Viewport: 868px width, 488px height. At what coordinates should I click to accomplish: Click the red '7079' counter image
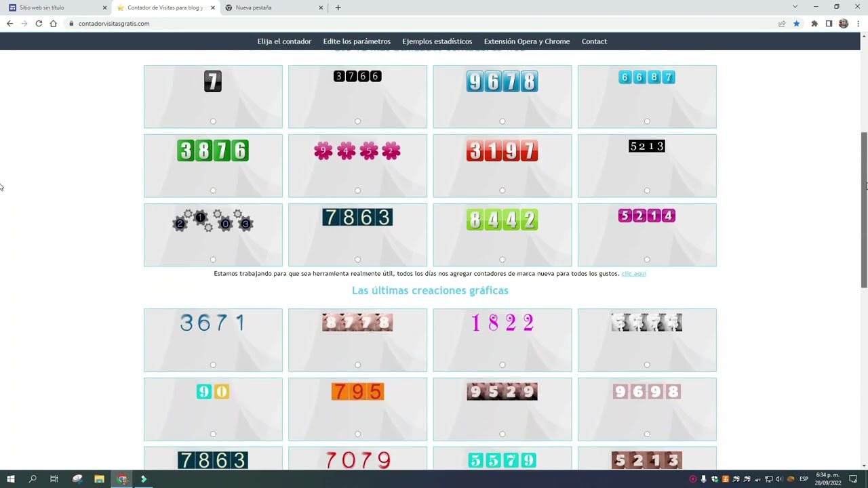[x=357, y=460]
